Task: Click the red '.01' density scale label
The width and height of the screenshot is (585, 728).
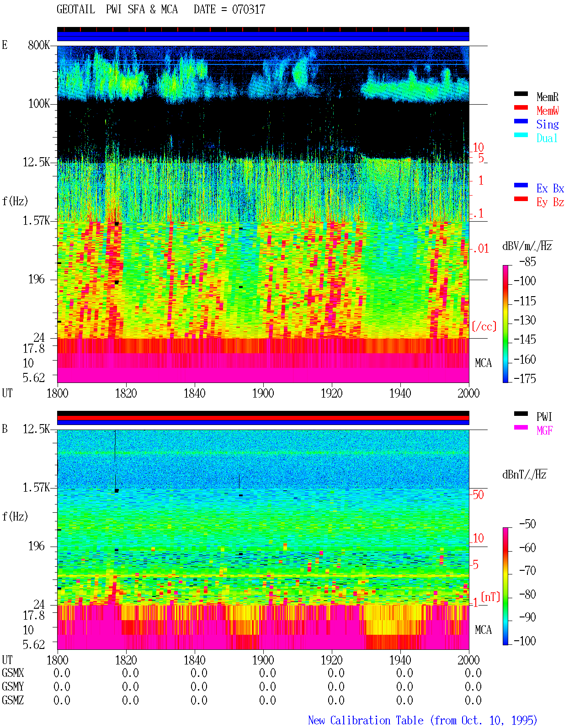Action: (480, 249)
